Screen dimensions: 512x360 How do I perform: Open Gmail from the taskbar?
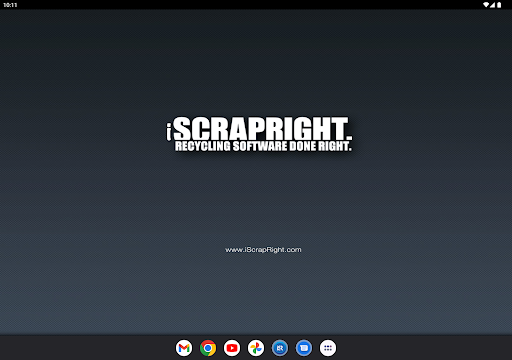[x=184, y=348]
